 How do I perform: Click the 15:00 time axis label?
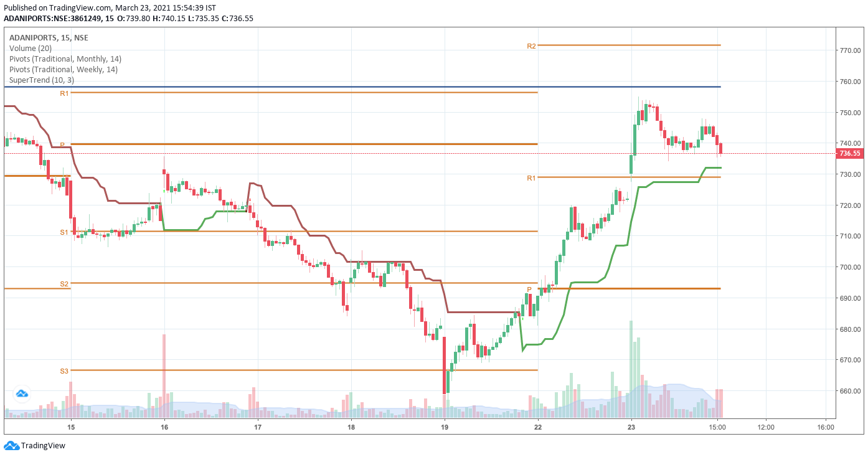pos(717,427)
